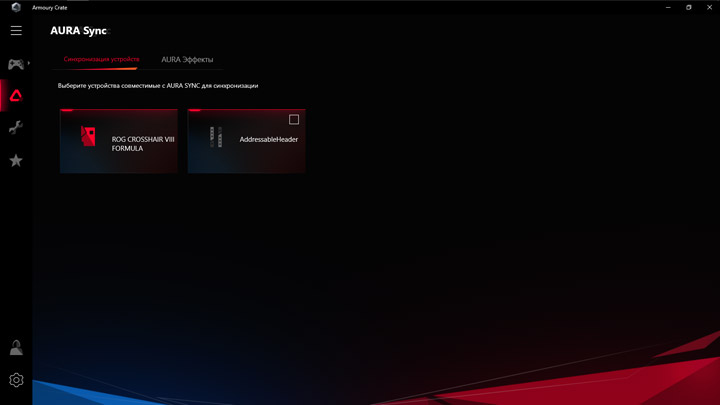Open the star Featured section
This screenshot has height=405, width=720.
click(16, 160)
